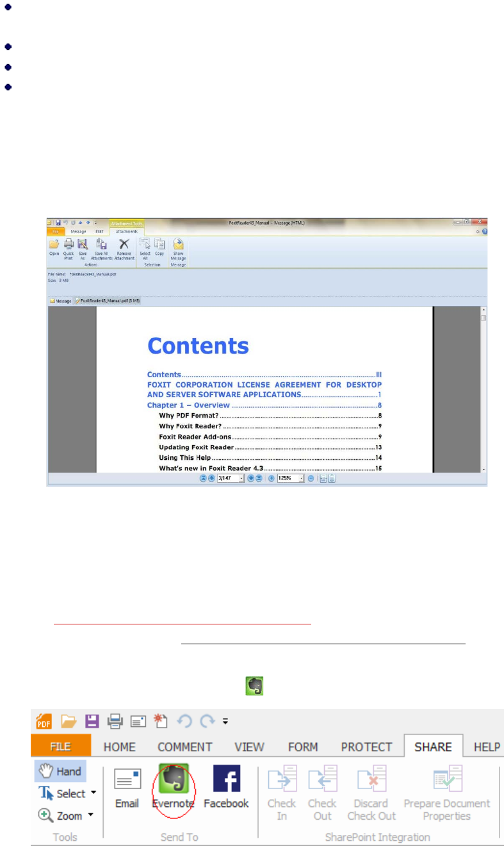
Task: Select the Hand tool
Action: point(60,771)
